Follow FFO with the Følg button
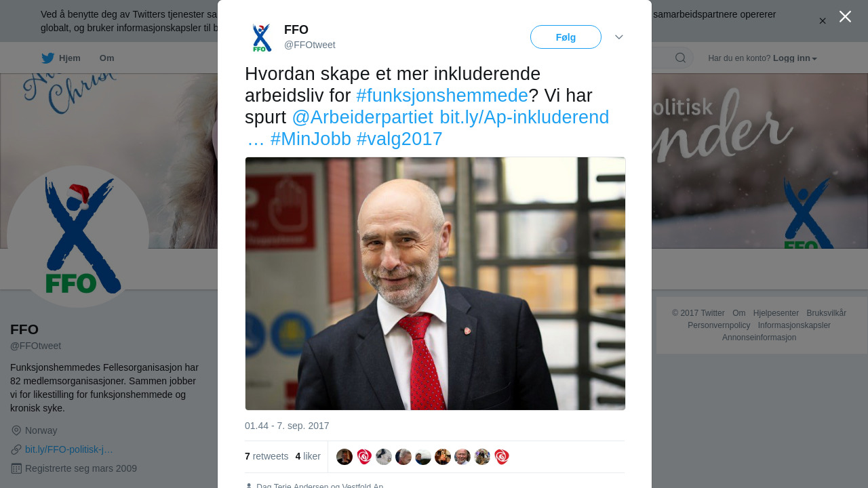 [566, 37]
